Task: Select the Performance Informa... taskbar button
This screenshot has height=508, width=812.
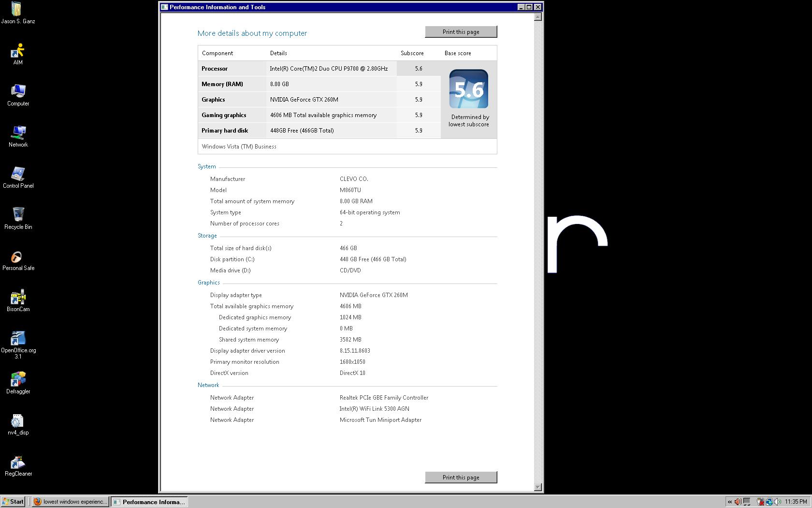Action: 149,502
